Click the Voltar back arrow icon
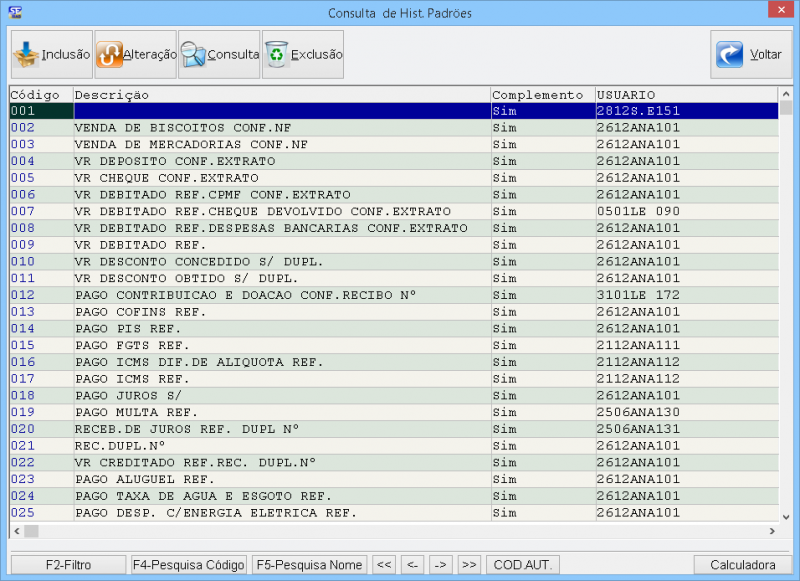 (731, 55)
